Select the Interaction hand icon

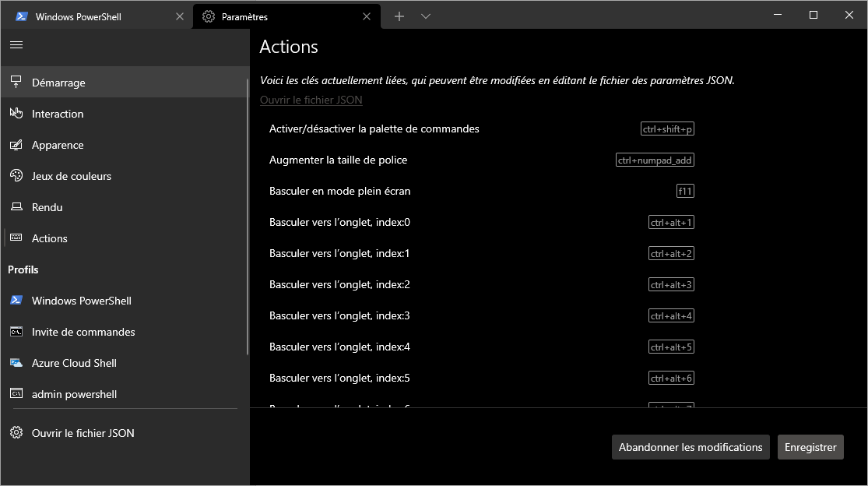coord(16,114)
